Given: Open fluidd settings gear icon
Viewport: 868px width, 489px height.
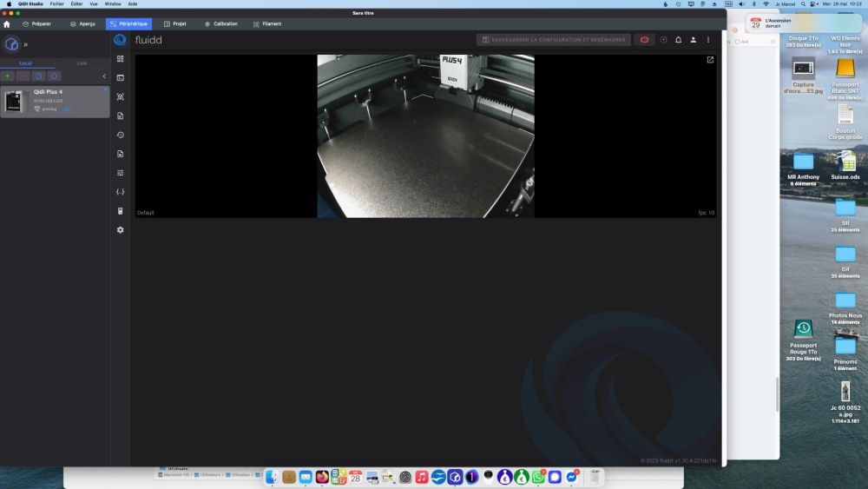Looking at the screenshot, I should 120,230.
